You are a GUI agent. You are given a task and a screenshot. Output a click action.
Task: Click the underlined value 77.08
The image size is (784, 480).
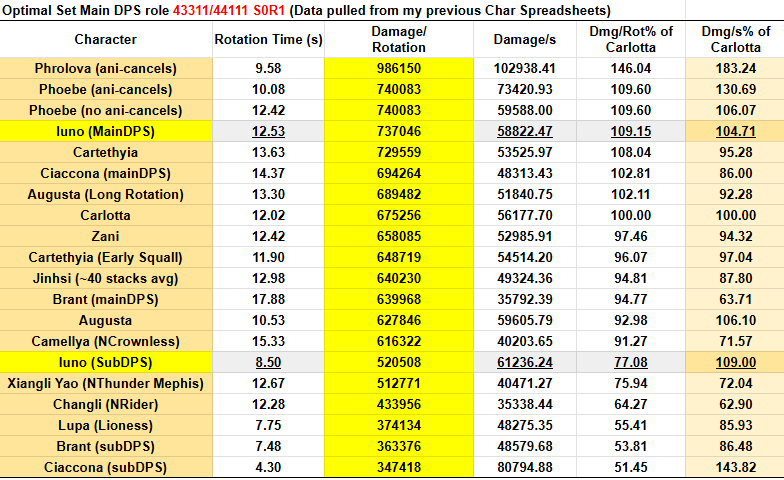[x=630, y=362]
